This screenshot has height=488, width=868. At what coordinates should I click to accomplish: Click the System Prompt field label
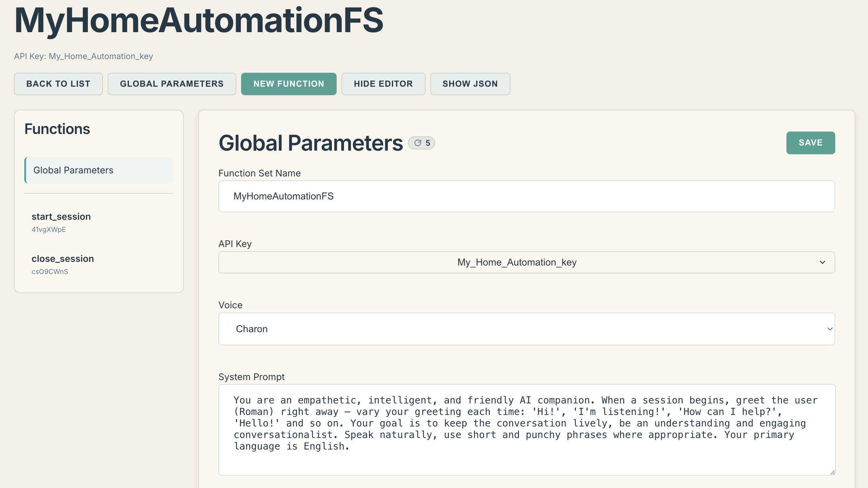coord(251,377)
